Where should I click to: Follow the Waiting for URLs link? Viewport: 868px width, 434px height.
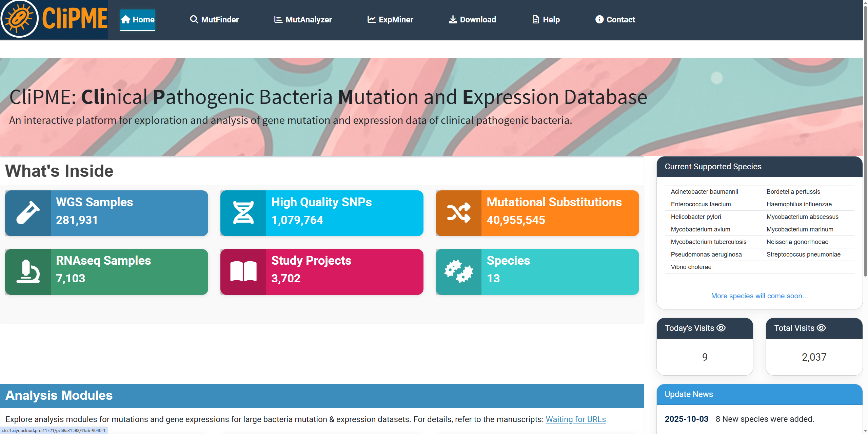pyautogui.click(x=575, y=419)
